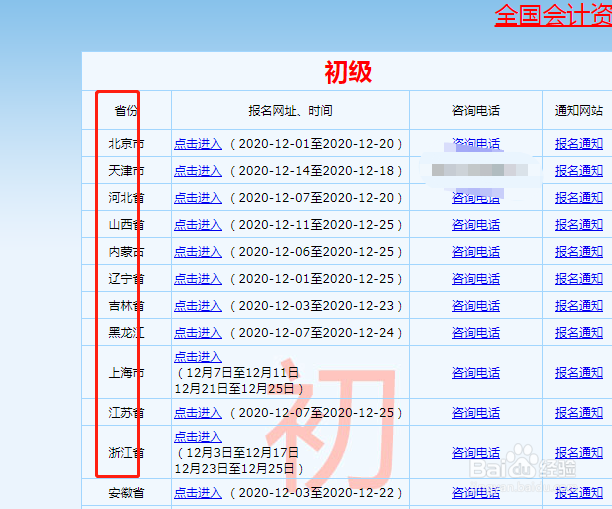This screenshot has width=612, height=509.
Task: Select the 浙江省 province cell
Action: coord(126,453)
